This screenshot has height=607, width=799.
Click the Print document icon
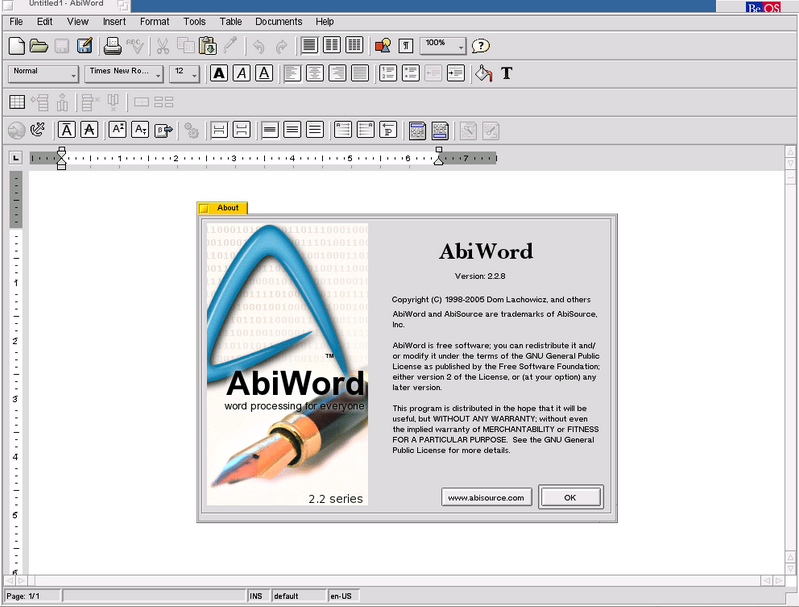(x=112, y=45)
